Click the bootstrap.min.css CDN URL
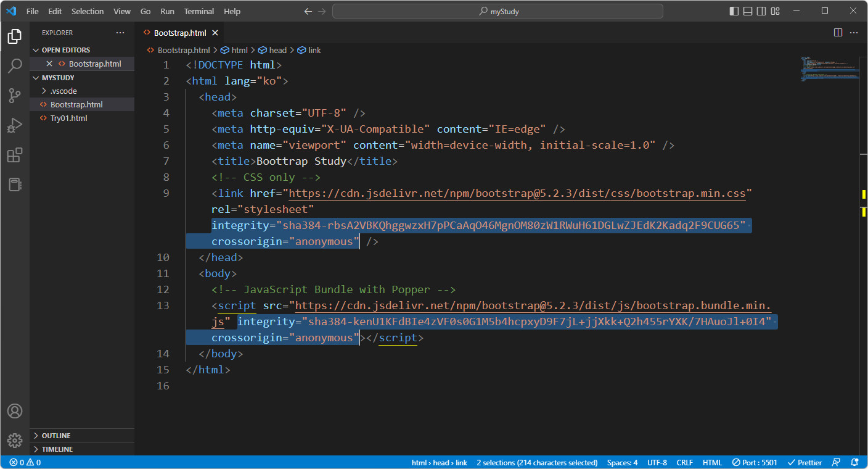This screenshot has width=868, height=469. (517, 193)
